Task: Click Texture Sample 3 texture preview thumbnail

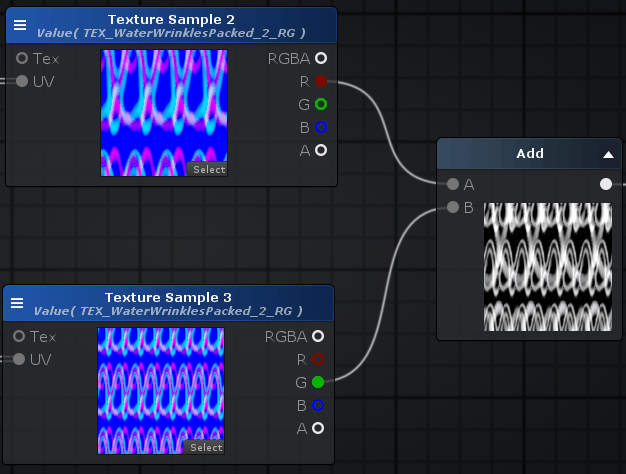Action: point(161,391)
